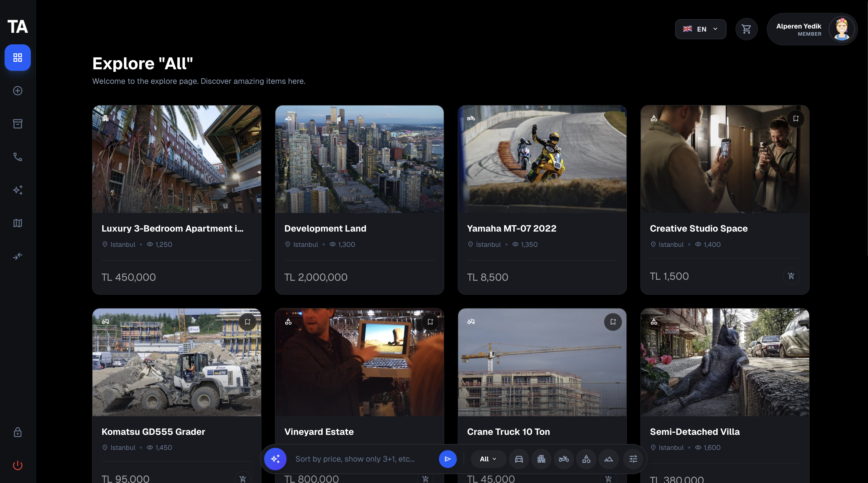Open the dashboard grid icon in sidebar
Screen dimensions: 868x483
tap(18, 58)
